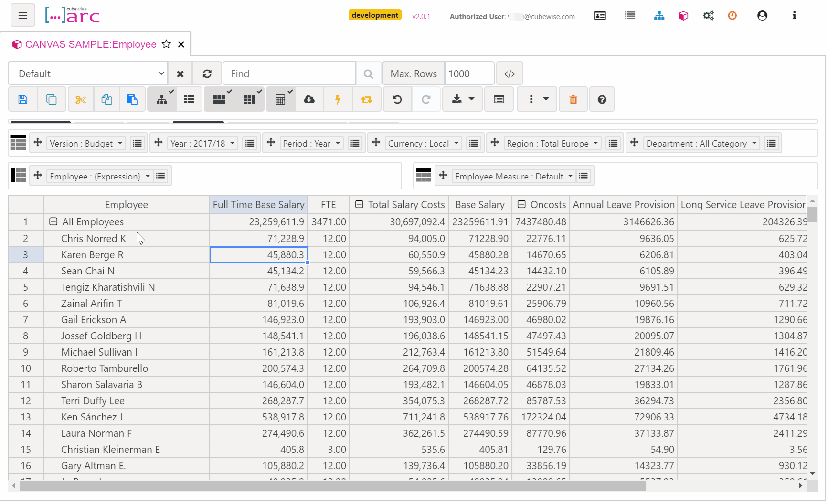Click the lightning bolt recalculate icon
Screen dimensions: 828x504
tap(338, 99)
